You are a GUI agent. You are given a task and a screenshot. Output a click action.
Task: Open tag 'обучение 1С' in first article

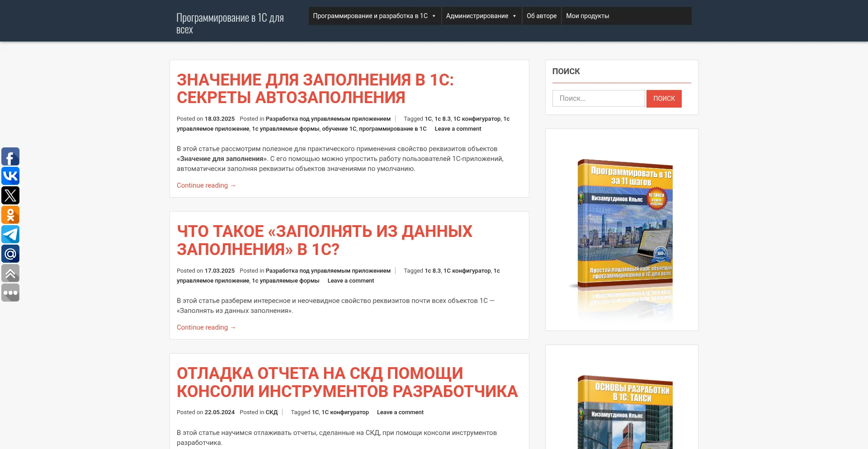pos(339,129)
